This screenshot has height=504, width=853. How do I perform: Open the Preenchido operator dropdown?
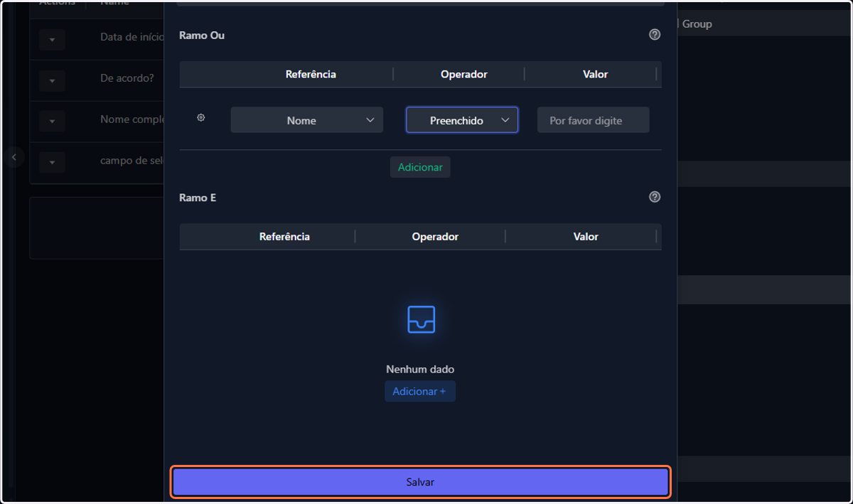462,120
